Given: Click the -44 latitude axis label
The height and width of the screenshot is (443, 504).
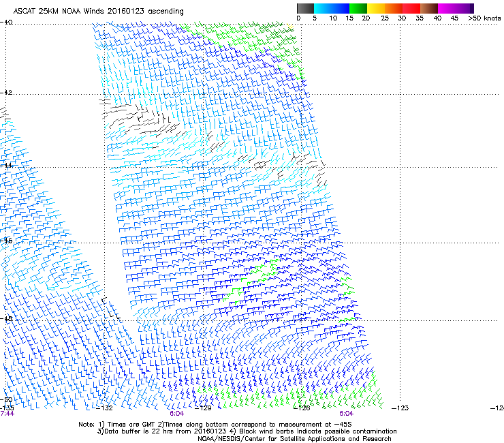Looking at the screenshot, I should coord(6,166).
